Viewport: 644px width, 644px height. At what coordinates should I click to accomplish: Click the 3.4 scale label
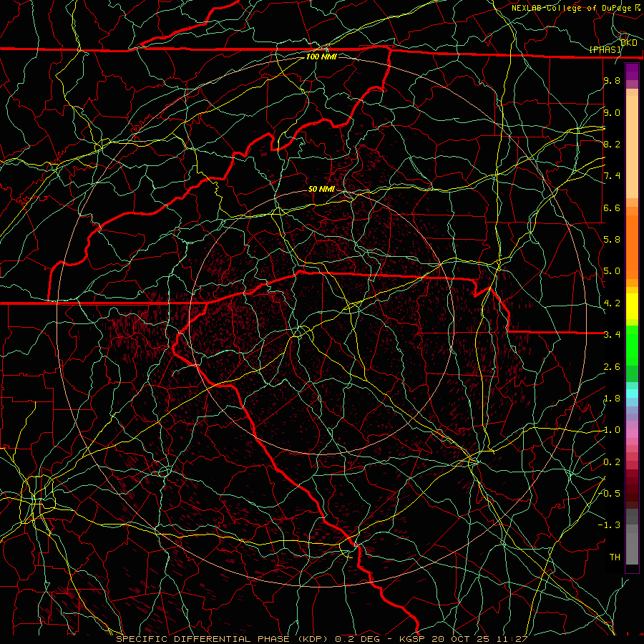pos(612,334)
